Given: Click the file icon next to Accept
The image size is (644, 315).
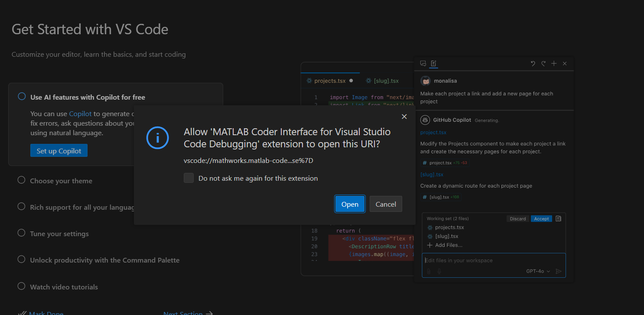Looking at the screenshot, I should point(558,219).
